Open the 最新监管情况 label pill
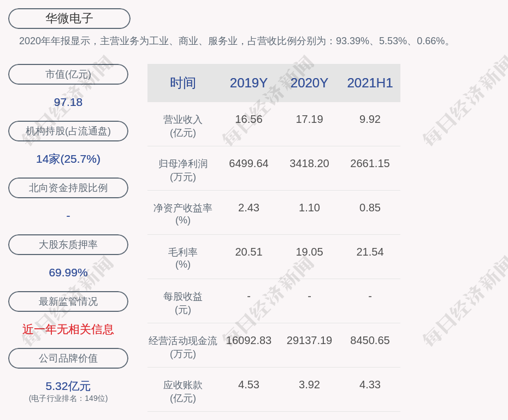The width and height of the screenshot is (508, 420). pos(68,301)
